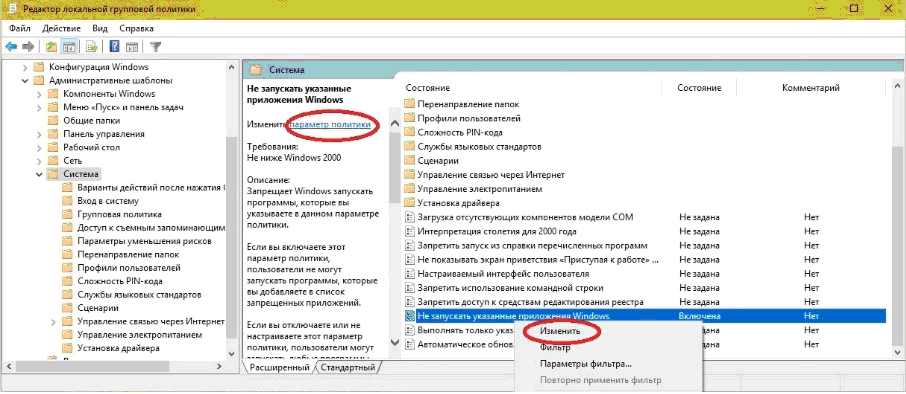Image resolution: width=906 pixels, height=394 pixels.
Task: Click the Состояние header above the Не задана values
Action: tap(700, 88)
